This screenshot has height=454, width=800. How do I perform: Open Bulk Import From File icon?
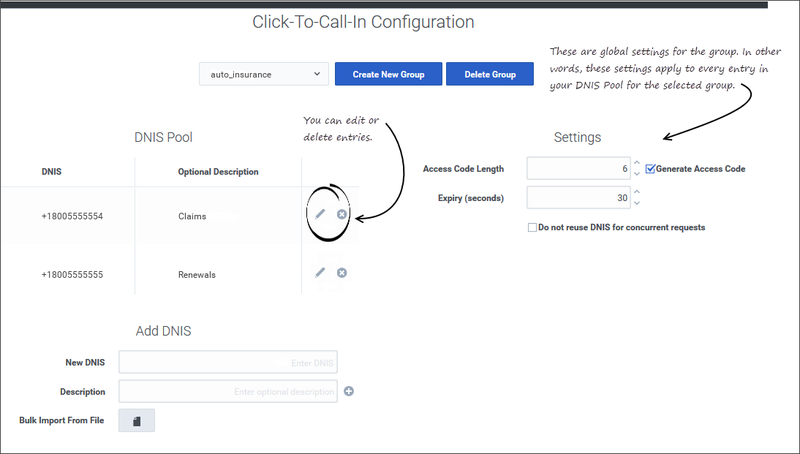[137, 421]
